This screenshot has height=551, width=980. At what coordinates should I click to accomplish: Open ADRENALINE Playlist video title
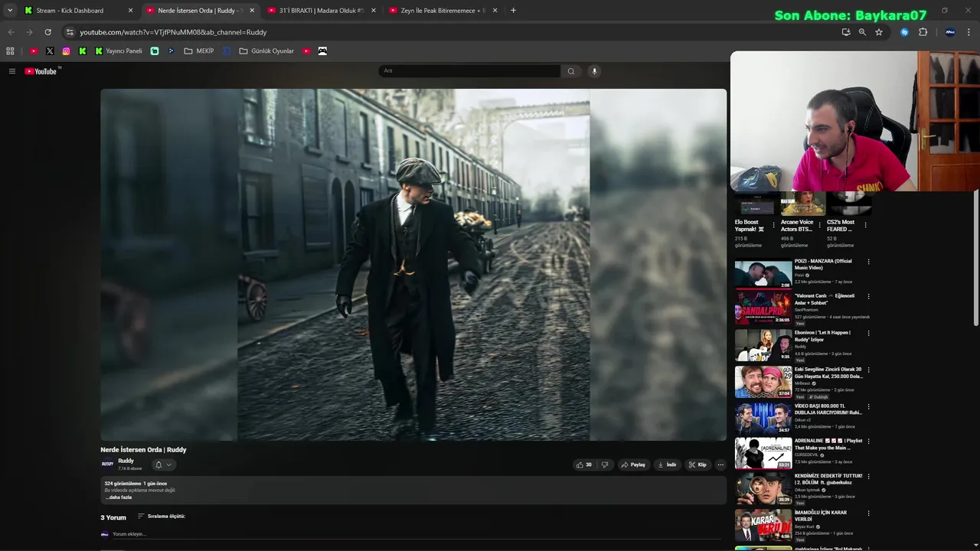click(828, 444)
